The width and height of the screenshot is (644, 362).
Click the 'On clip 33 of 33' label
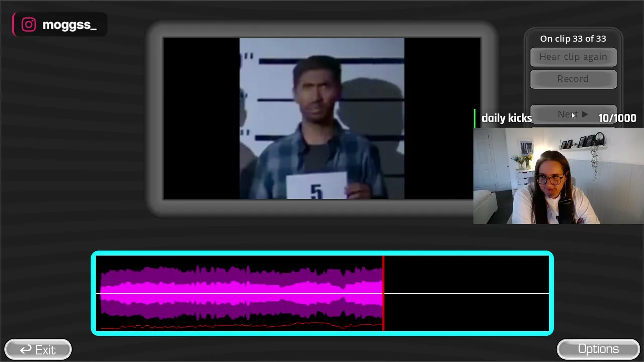pos(573,39)
